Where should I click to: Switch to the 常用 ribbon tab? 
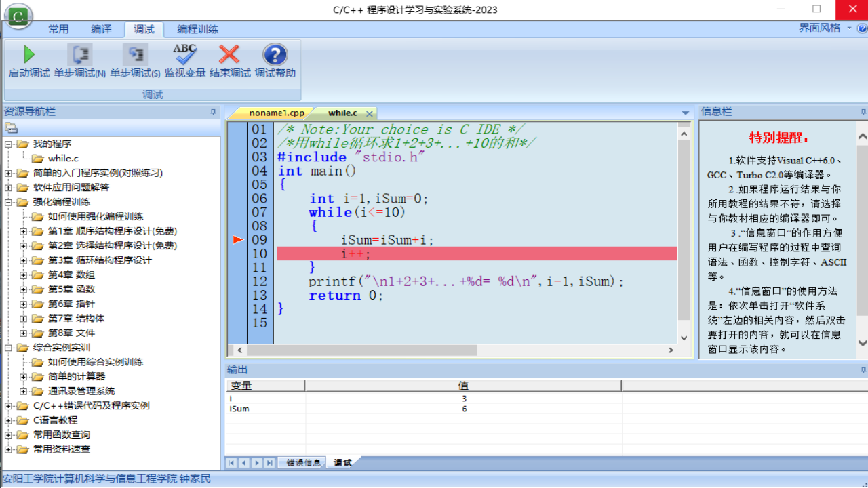tap(58, 29)
